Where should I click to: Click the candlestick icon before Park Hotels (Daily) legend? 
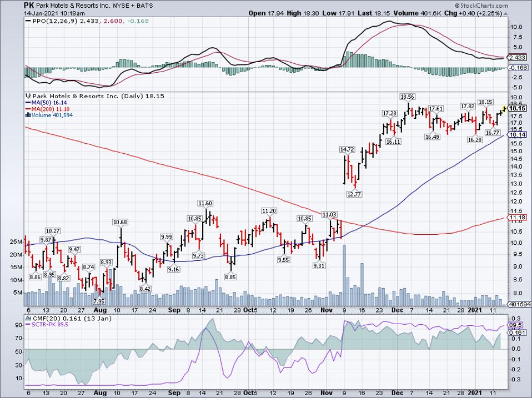tap(28, 96)
